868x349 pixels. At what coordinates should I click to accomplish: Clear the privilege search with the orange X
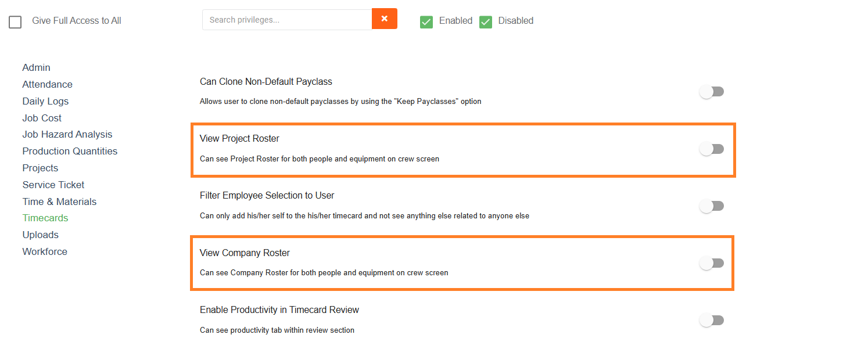(x=384, y=19)
